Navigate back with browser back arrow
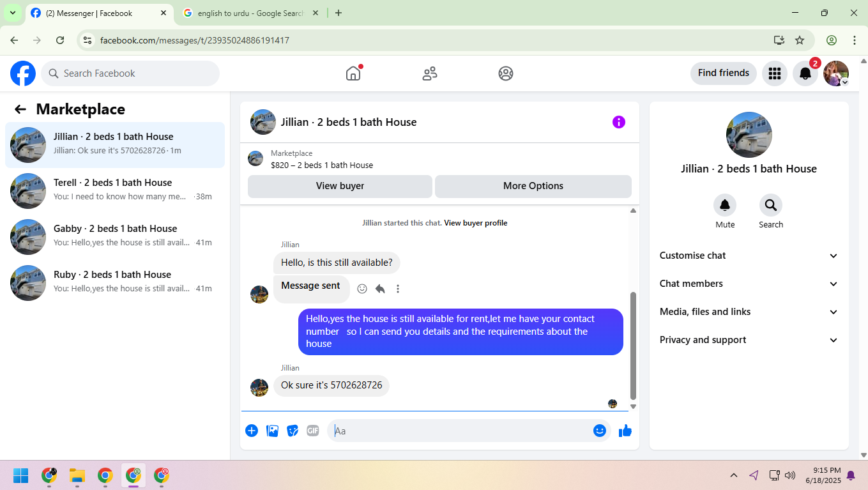Screen dimensions: 868x490 (x=14, y=40)
